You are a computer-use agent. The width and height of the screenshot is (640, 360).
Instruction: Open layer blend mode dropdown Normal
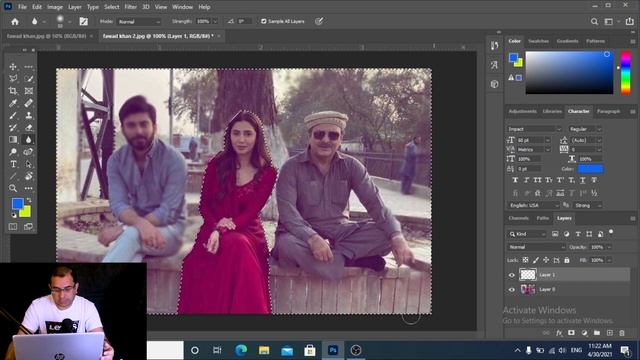(536, 247)
